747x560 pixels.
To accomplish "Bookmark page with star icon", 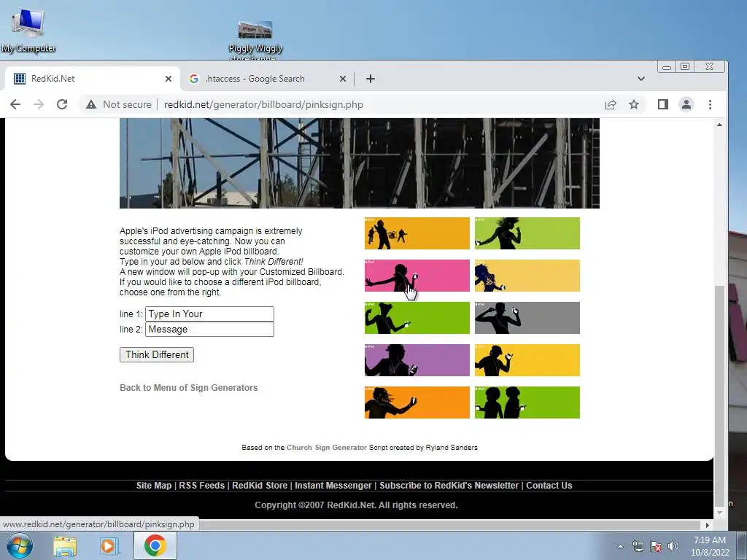I will click(634, 104).
